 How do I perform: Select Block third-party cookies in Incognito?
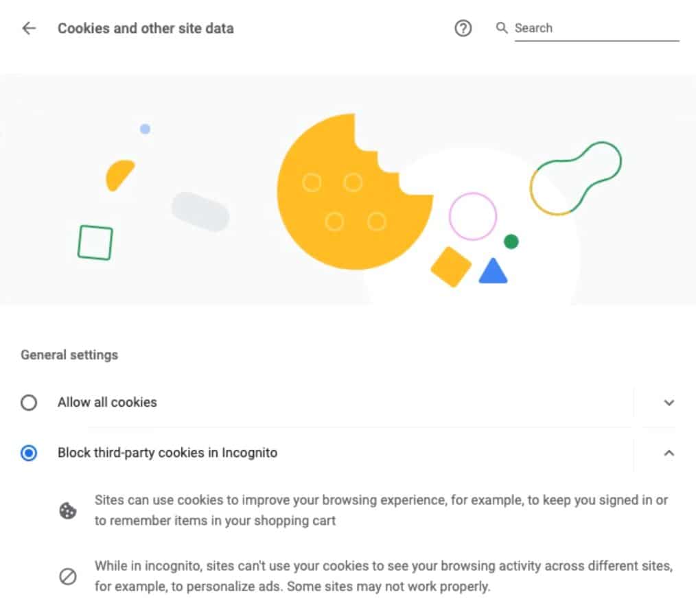(29, 453)
